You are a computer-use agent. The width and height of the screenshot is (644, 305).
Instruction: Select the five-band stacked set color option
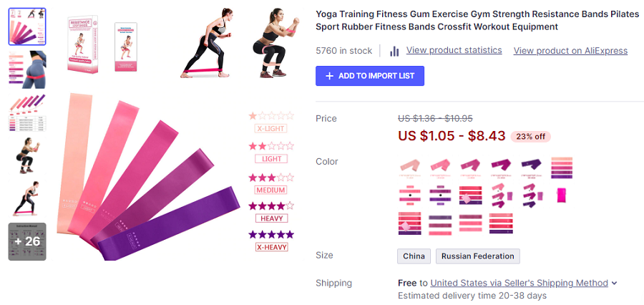[562, 167]
